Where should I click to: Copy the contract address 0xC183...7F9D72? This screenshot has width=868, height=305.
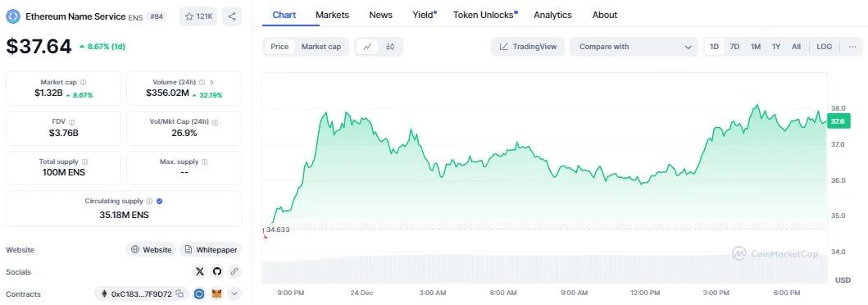coord(180,294)
